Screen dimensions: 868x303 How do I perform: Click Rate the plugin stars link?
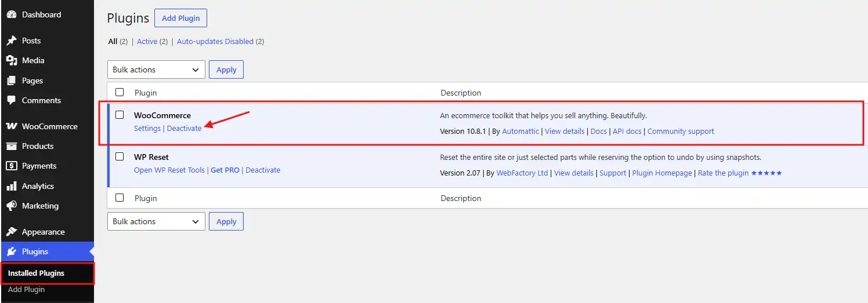coord(740,173)
